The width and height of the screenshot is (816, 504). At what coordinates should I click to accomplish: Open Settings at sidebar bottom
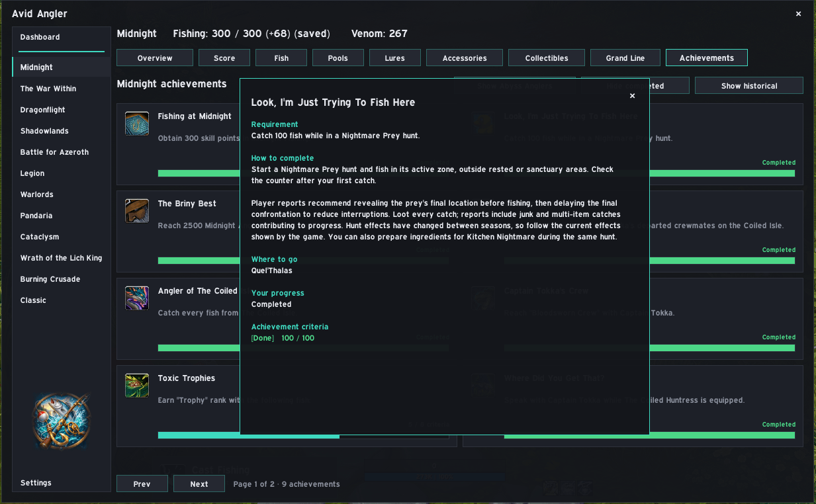pyautogui.click(x=62, y=483)
